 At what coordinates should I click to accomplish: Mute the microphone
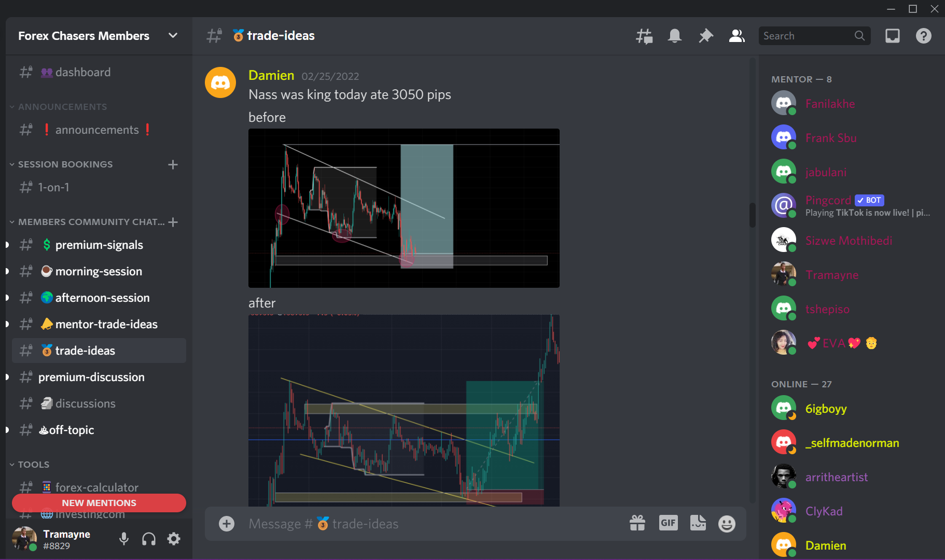click(x=124, y=539)
